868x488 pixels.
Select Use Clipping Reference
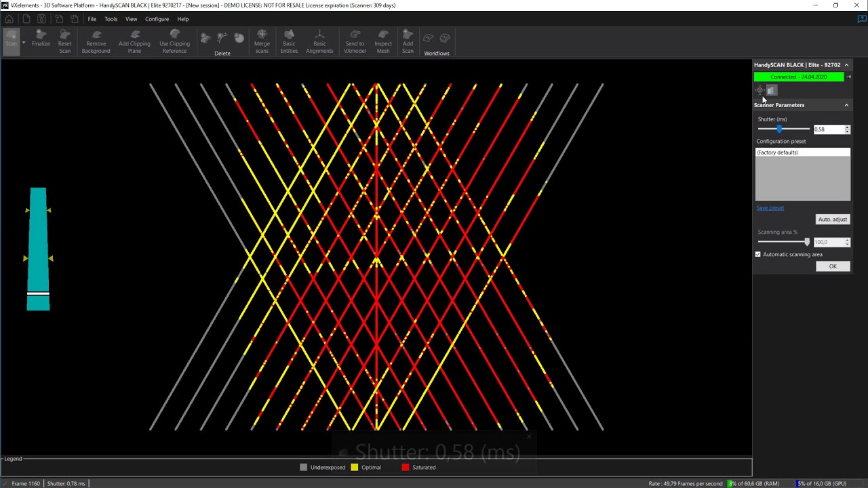pyautogui.click(x=174, y=41)
